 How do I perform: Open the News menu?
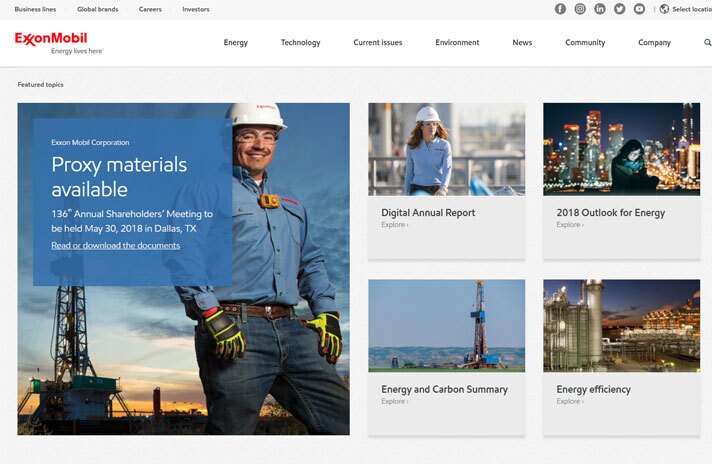[x=522, y=43]
